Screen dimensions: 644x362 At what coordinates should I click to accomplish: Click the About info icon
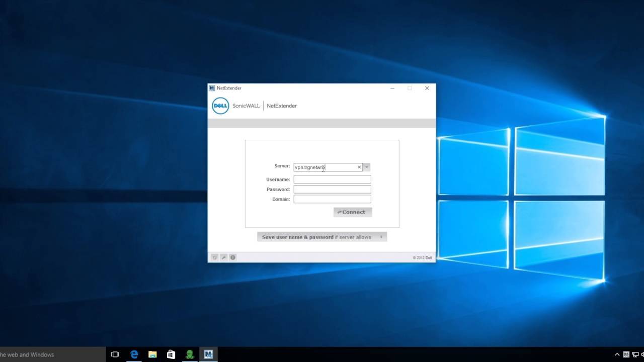click(x=232, y=257)
